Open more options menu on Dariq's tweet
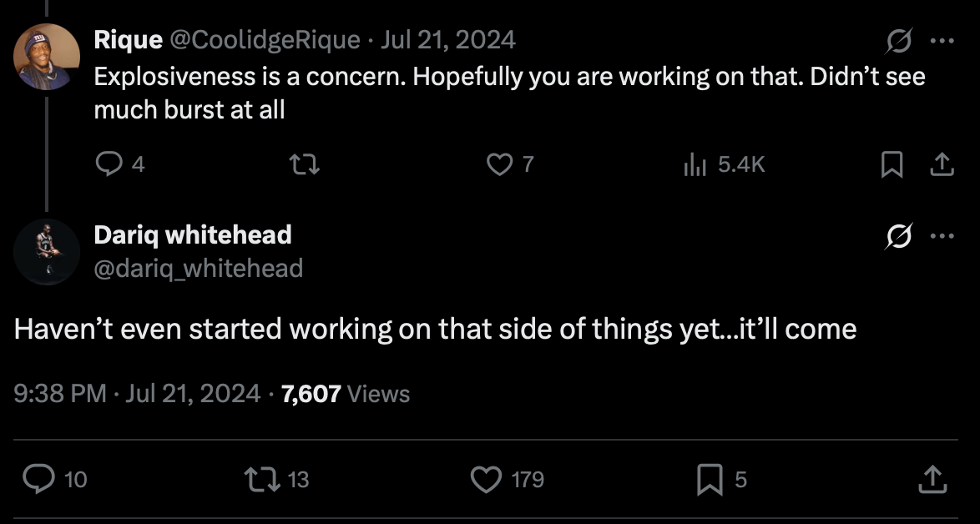The width and height of the screenshot is (980, 524). coord(942,237)
